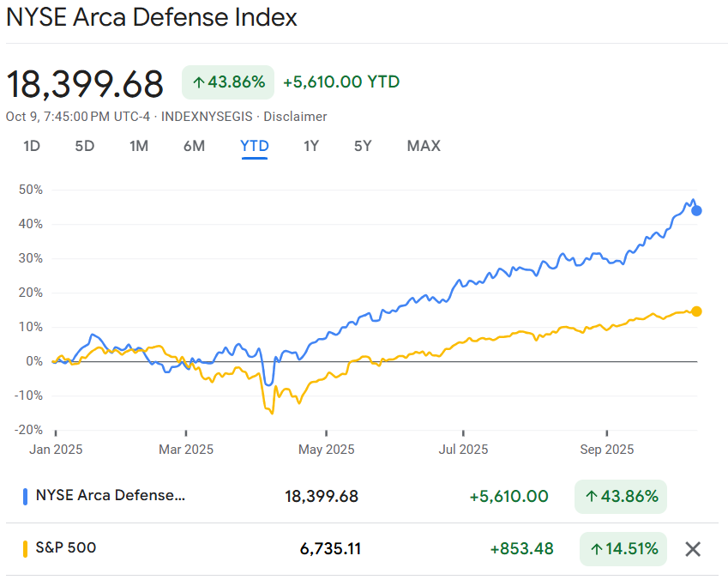
Task: Click the 14.51% gain badge for S&P 500
Action: click(x=622, y=548)
